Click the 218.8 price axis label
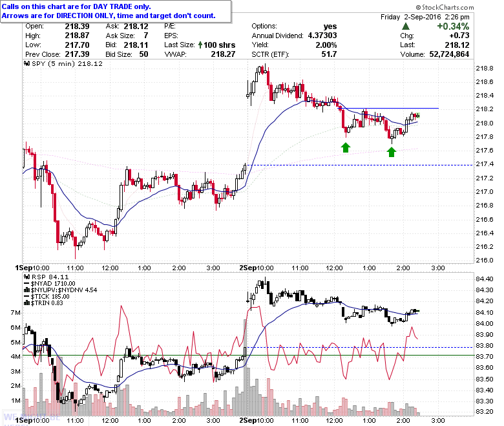This screenshot has width=504, height=426. point(485,68)
